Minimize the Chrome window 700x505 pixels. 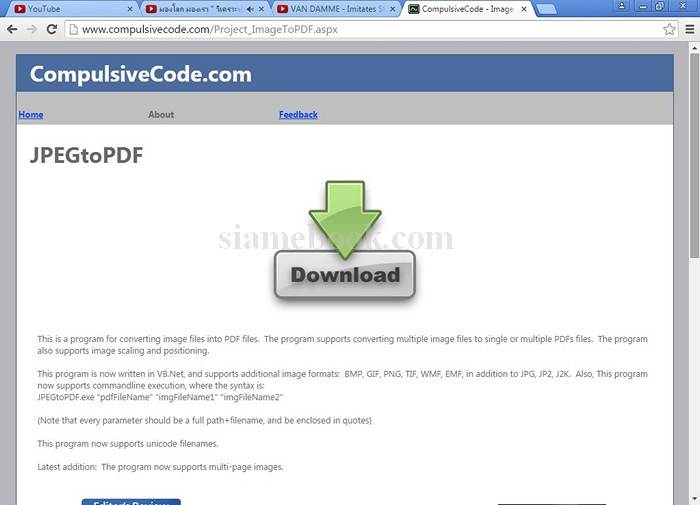[x=642, y=6]
